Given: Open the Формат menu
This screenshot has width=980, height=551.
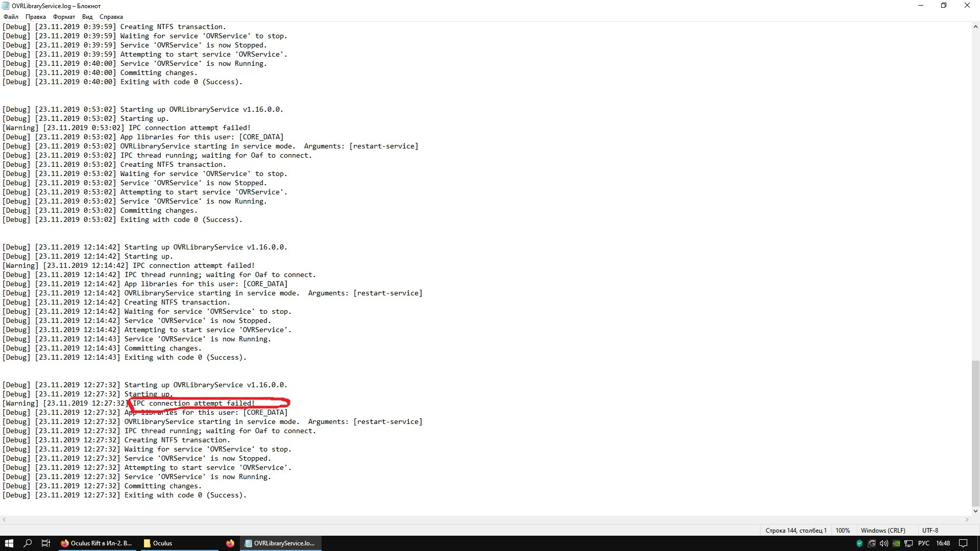Looking at the screenshot, I should [64, 17].
